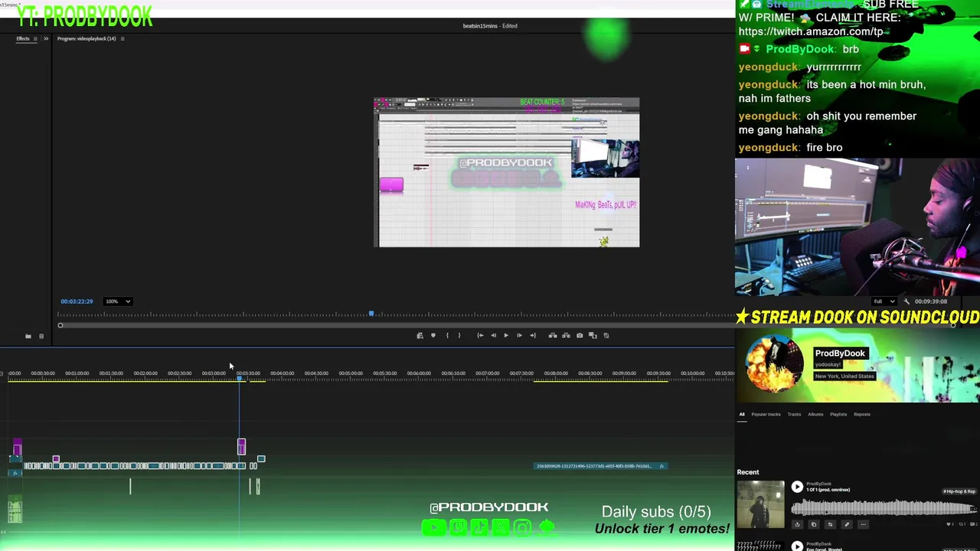Select the Tracks tab
Image resolution: width=980 pixels, height=551 pixels.
pyautogui.click(x=794, y=414)
